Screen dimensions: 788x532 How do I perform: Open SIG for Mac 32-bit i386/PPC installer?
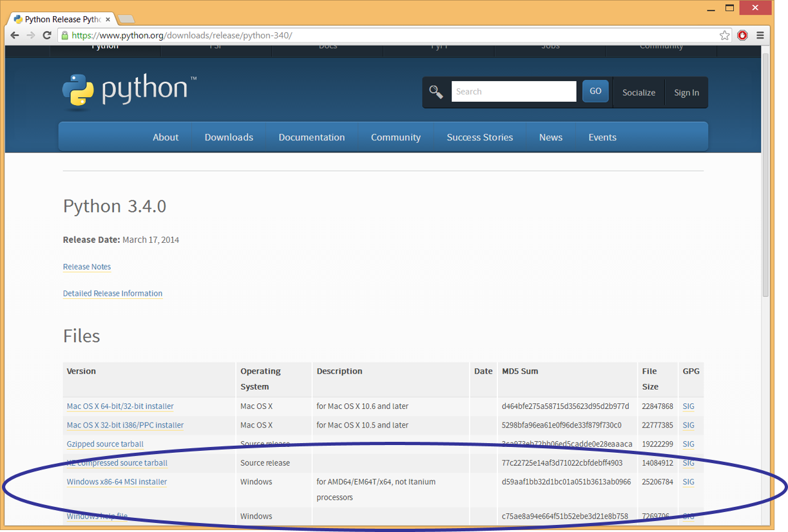click(x=688, y=425)
